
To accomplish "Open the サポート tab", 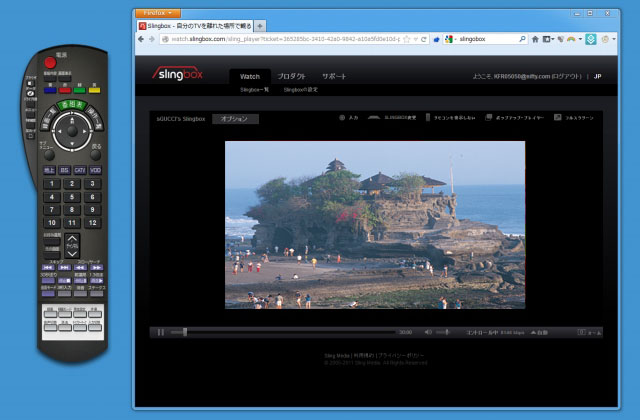I will pos(334,76).
